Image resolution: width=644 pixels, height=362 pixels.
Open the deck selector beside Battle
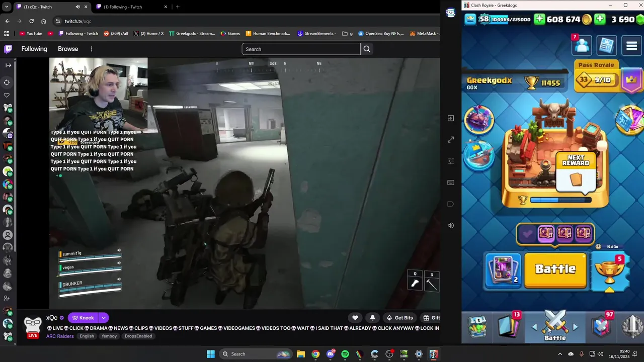pyautogui.click(x=503, y=270)
